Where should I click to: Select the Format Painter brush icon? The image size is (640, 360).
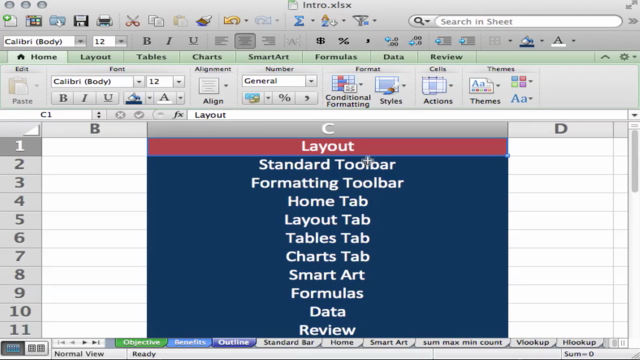coord(204,20)
